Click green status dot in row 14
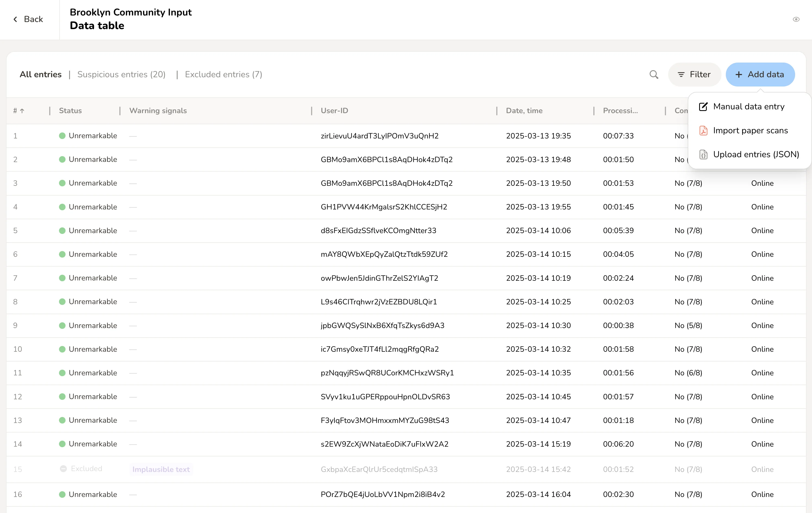This screenshot has width=812, height=513. click(x=62, y=444)
